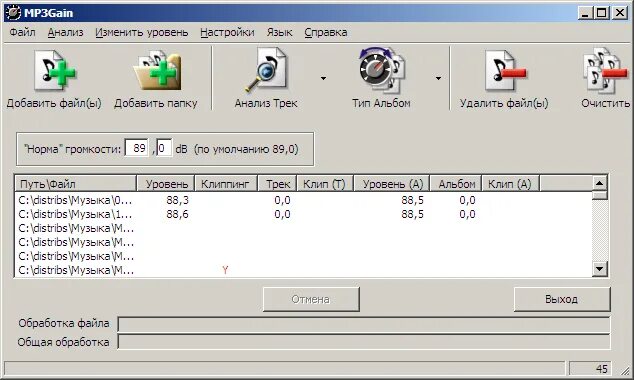Open the Язык menu
Image resolution: width=634 pixels, height=380 pixels.
(x=279, y=32)
